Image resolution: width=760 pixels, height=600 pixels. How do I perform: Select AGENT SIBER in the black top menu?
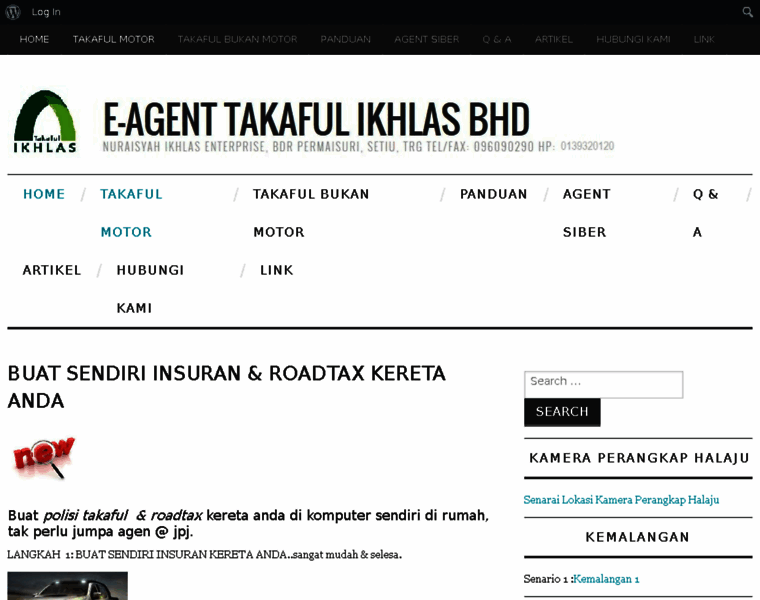pos(427,39)
